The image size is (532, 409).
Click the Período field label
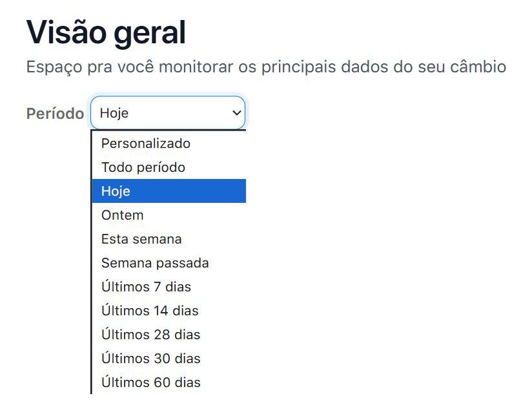tap(55, 114)
